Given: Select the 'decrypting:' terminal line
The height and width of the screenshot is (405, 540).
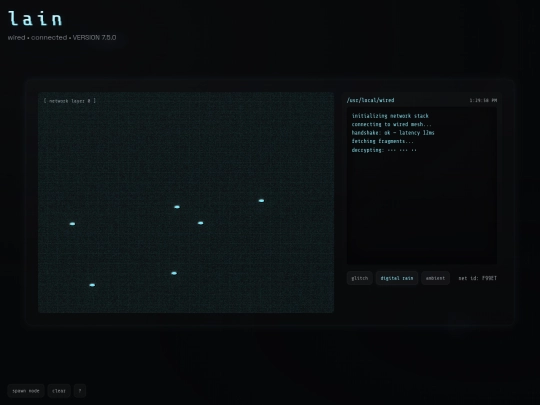Looking at the screenshot, I should click(x=384, y=150).
